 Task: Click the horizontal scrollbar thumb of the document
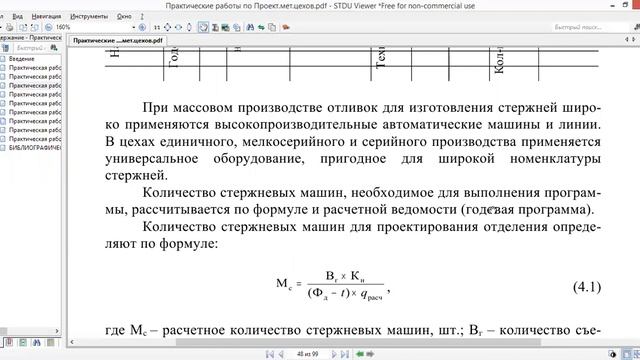point(358,342)
